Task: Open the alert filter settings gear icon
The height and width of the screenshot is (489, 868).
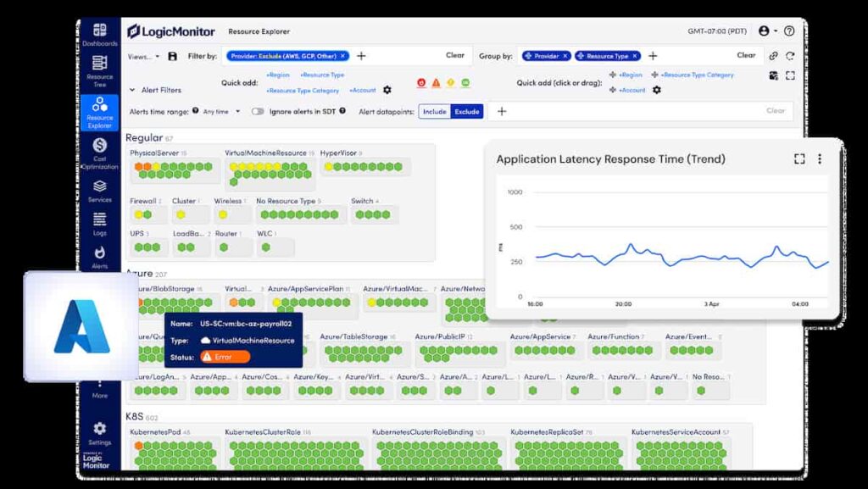Action: tap(387, 89)
